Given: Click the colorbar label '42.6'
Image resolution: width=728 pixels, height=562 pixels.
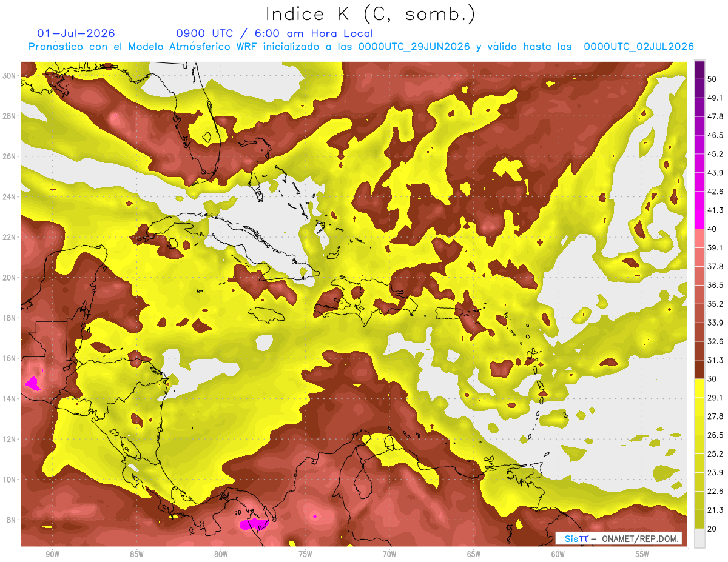Looking at the screenshot, I should [x=715, y=192].
